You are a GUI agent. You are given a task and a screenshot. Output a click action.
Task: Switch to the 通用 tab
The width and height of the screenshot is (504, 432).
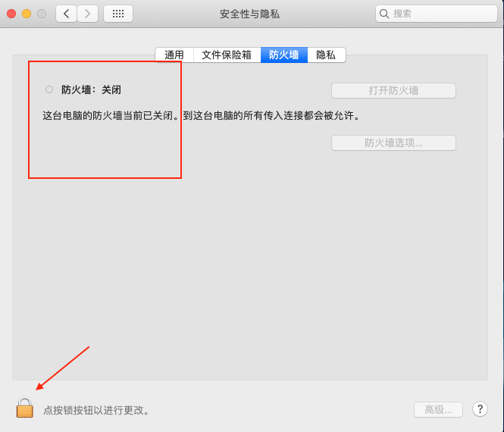click(174, 55)
